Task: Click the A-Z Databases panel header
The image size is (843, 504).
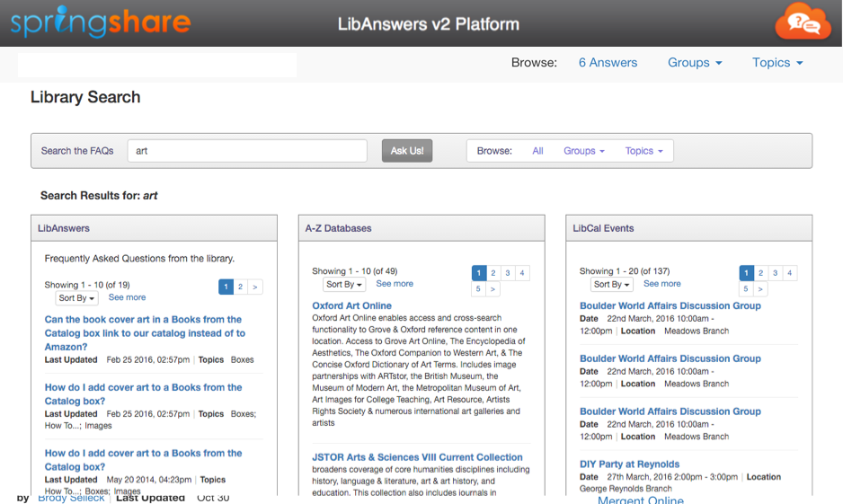Action: (x=421, y=228)
